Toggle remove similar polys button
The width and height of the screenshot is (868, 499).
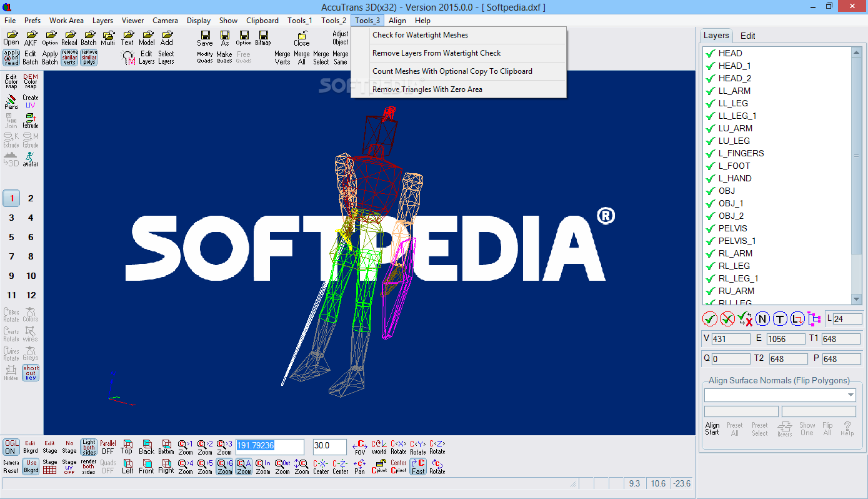(x=89, y=58)
